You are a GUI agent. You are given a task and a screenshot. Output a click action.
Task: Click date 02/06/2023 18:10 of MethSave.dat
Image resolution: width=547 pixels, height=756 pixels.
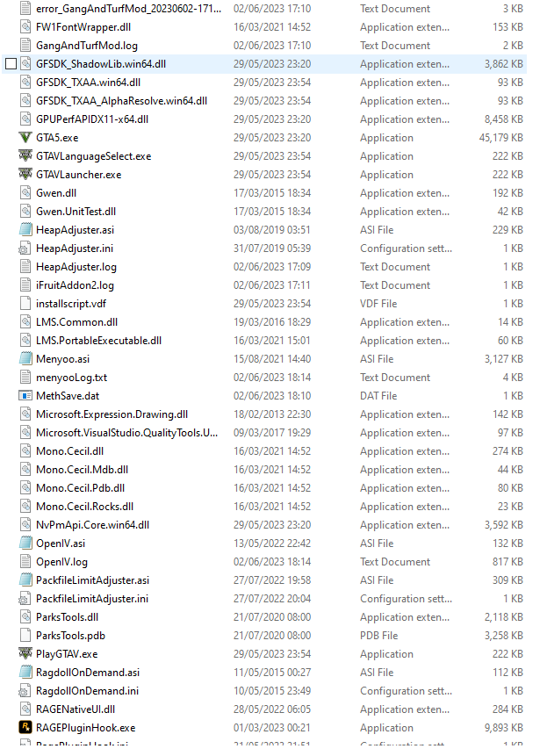point(272,396)
